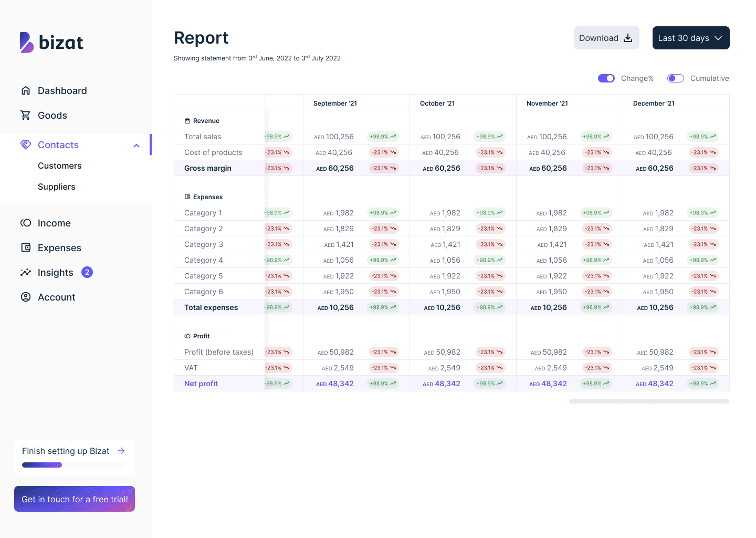Screen dimensions: 756x538
Task: Click September Net profit AED 48,342
Action: [335, 384]
